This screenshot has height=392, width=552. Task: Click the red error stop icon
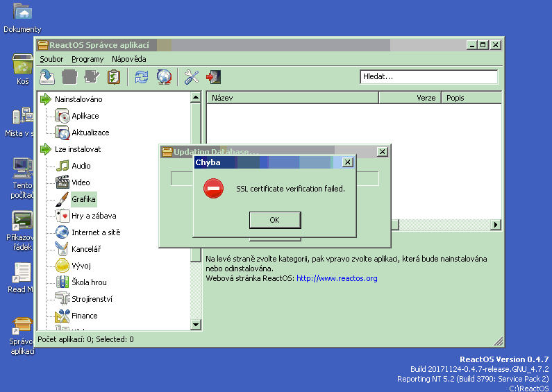coord(213,188)
